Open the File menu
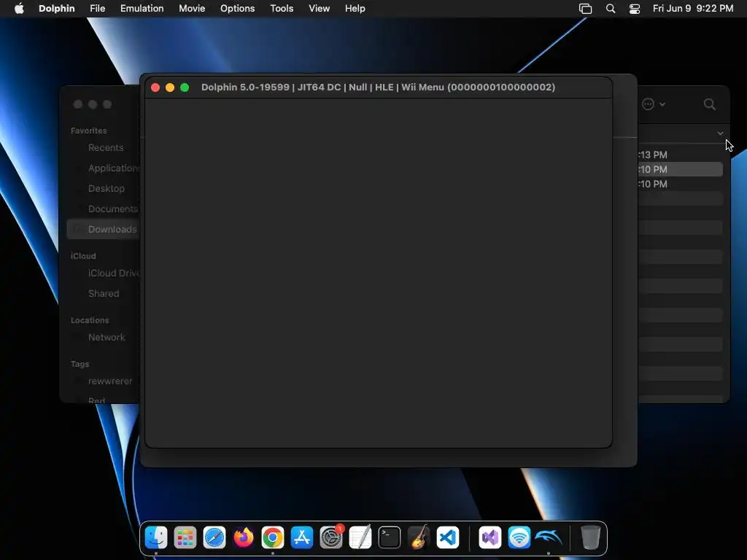The width and height of the screenshot is (747, 560). coord(97,9)
